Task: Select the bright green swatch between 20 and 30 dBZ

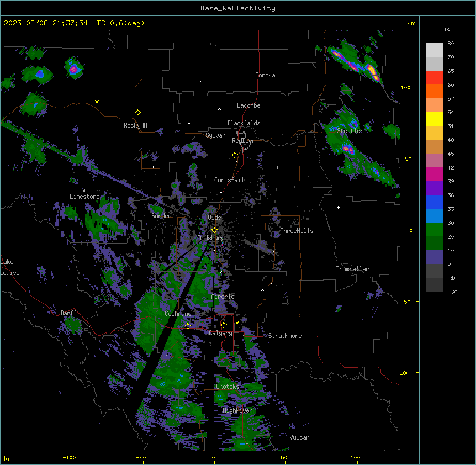Action: tap(434, 230)
